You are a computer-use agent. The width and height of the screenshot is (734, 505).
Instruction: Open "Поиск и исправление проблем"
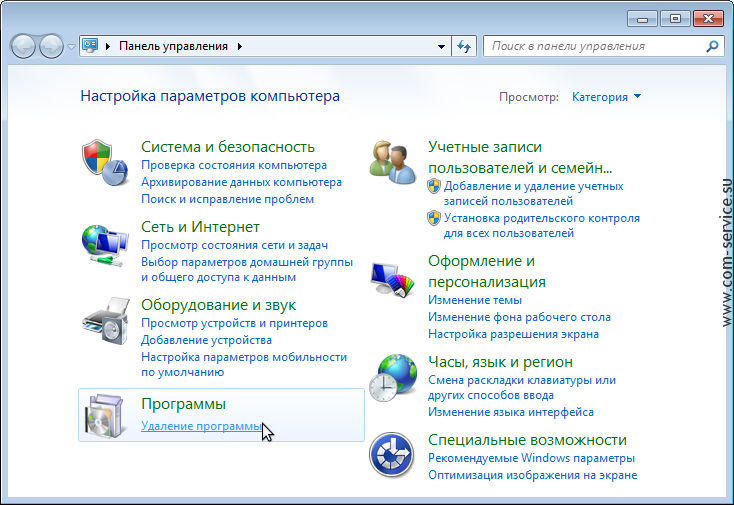(x=228, y=199)
